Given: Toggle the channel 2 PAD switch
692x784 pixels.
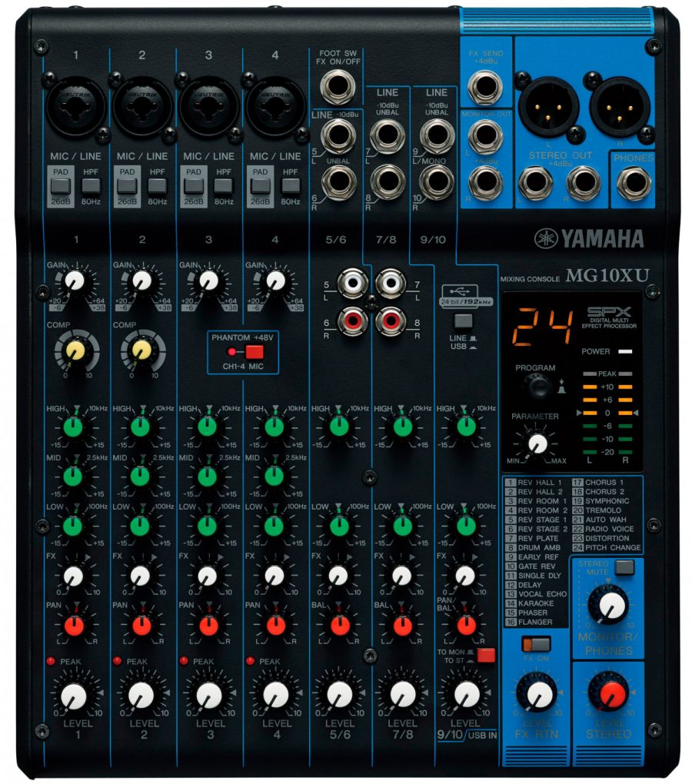Looking at the screenshot, I should tap(127, 186).
